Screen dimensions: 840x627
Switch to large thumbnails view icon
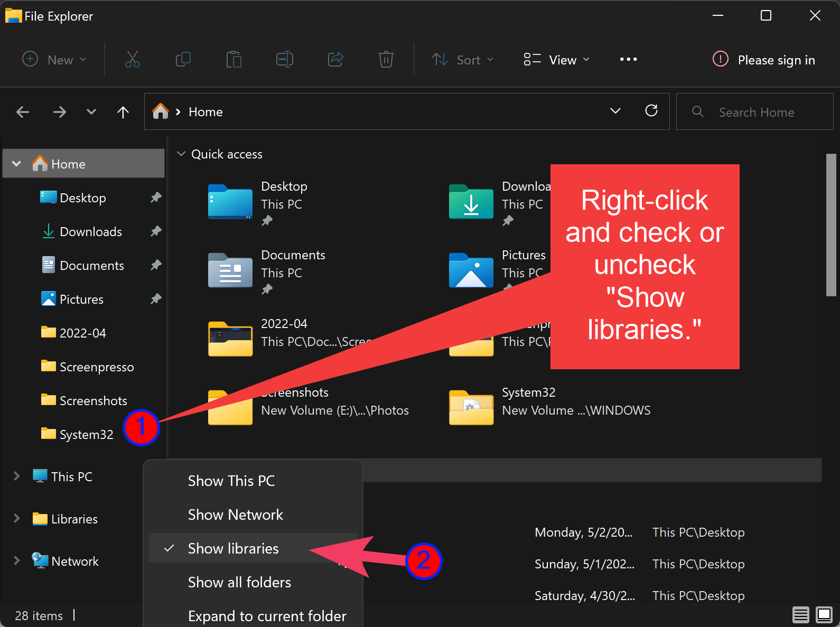824,615
